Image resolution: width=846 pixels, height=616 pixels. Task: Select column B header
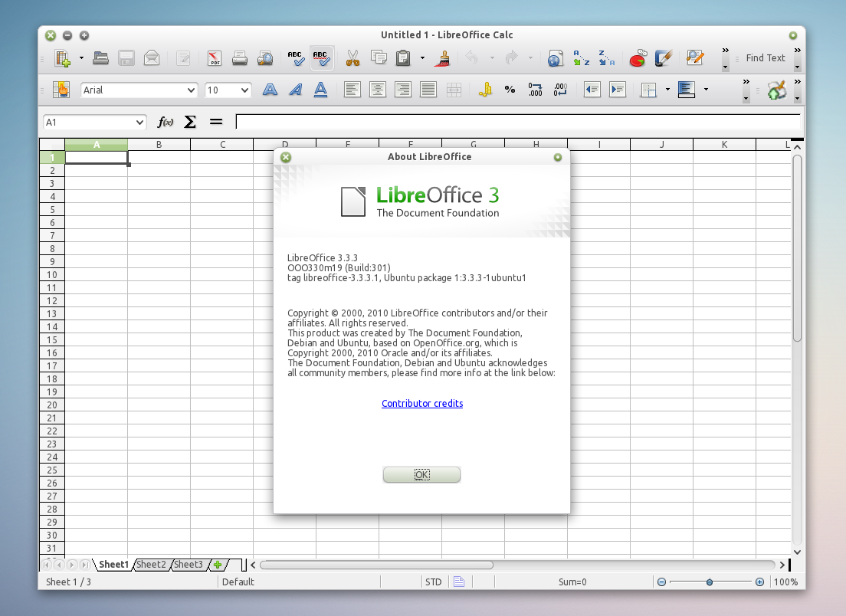coord(159,145)
